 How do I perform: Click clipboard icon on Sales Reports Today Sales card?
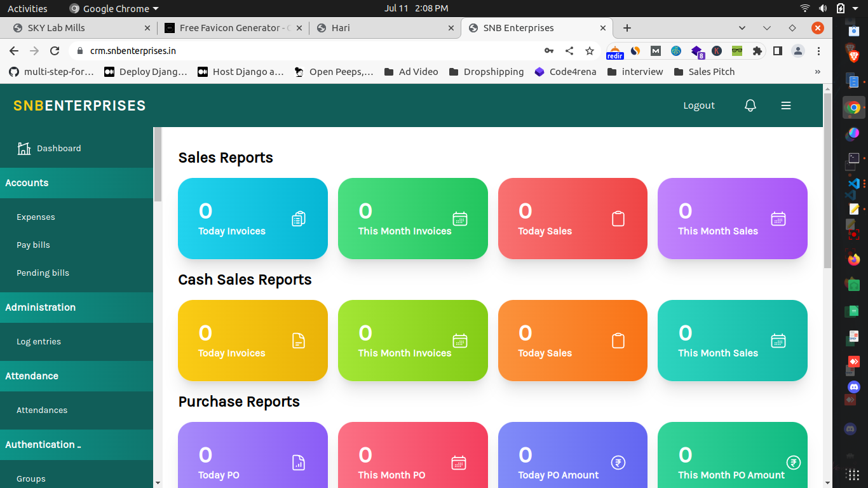[x=618, y=219]
